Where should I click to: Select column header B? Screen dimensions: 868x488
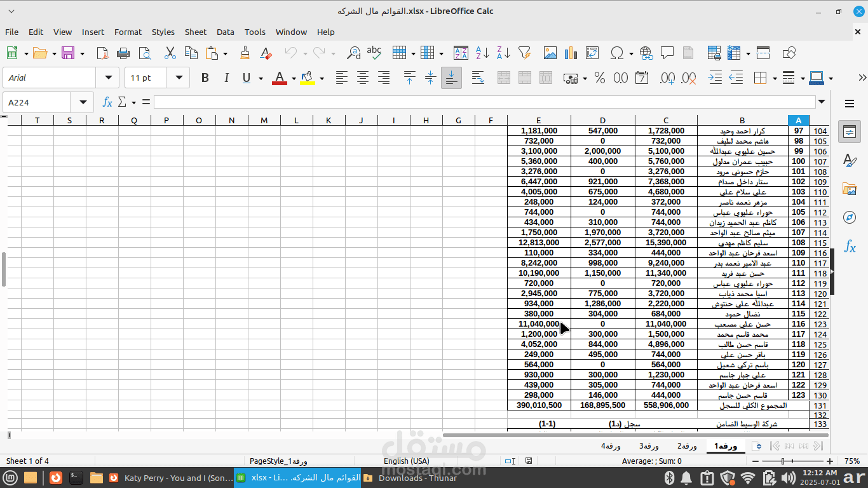click(x=742, y=120)
